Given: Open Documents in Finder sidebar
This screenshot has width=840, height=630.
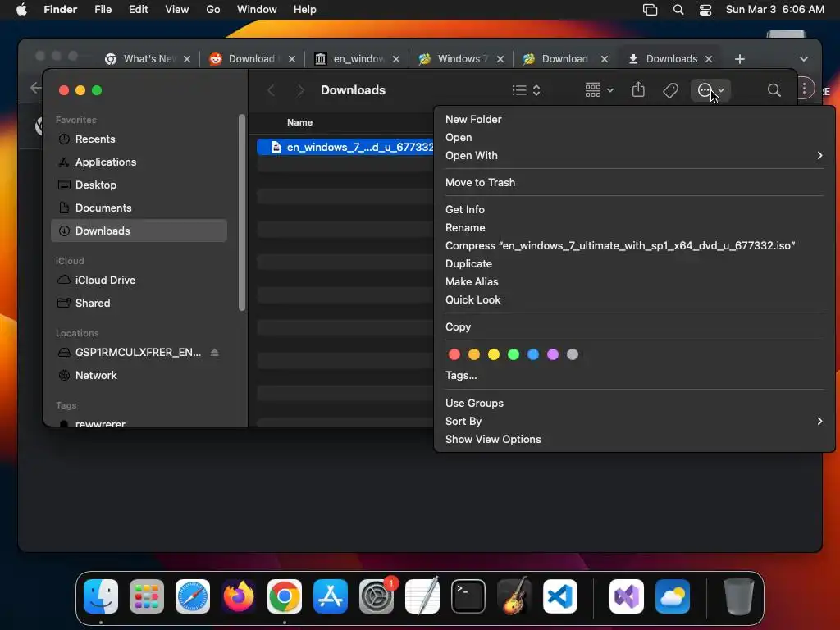Looking at the screenshot, I should point(139,208).
